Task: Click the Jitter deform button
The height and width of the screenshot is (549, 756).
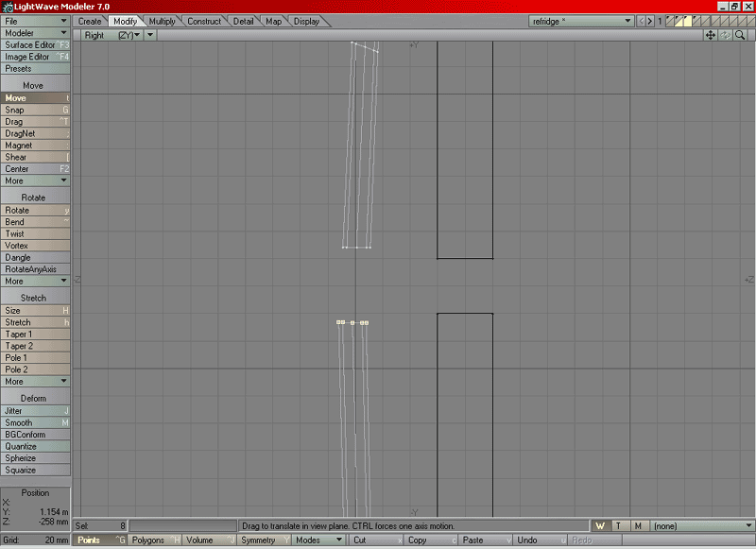Action: pos(35,411)
